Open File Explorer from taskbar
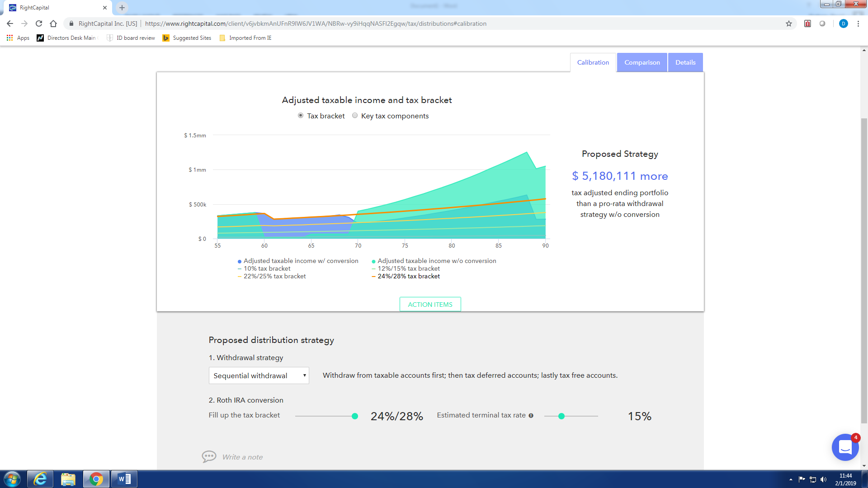Screen dimensions: 868x488 (68, 479)
